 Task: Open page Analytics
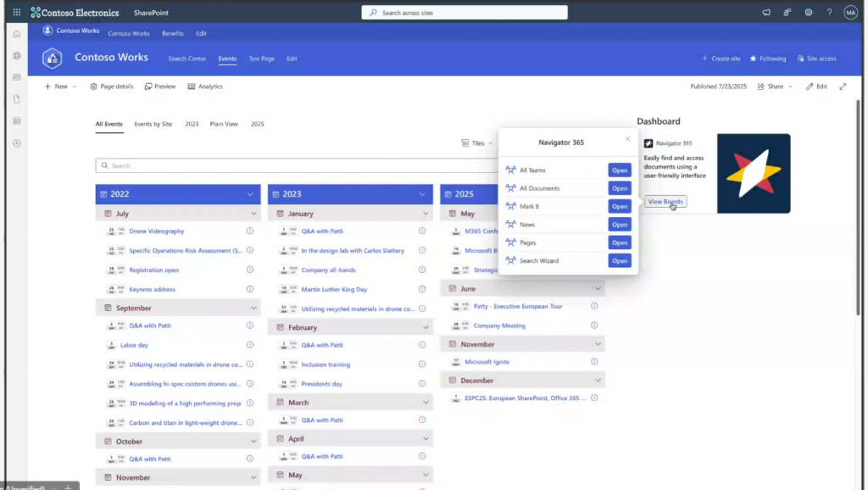click(205, 86)
